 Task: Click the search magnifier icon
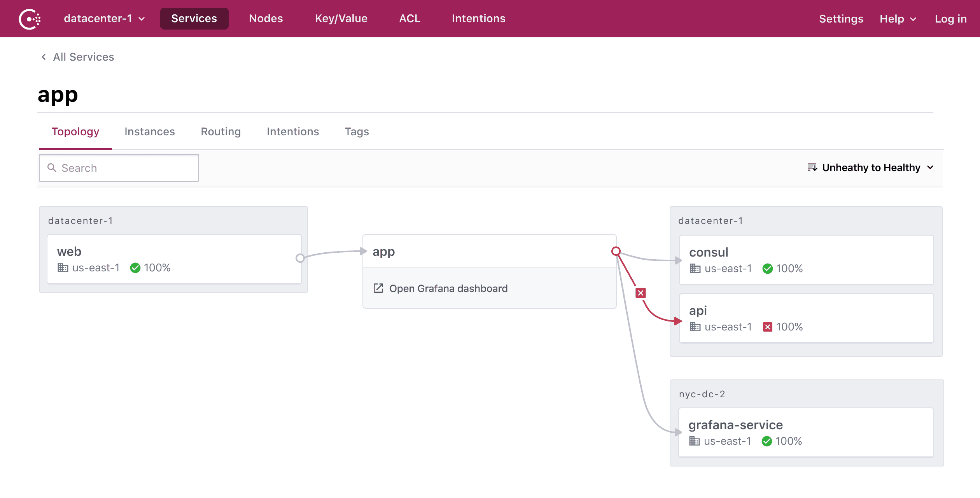(52, 168)
